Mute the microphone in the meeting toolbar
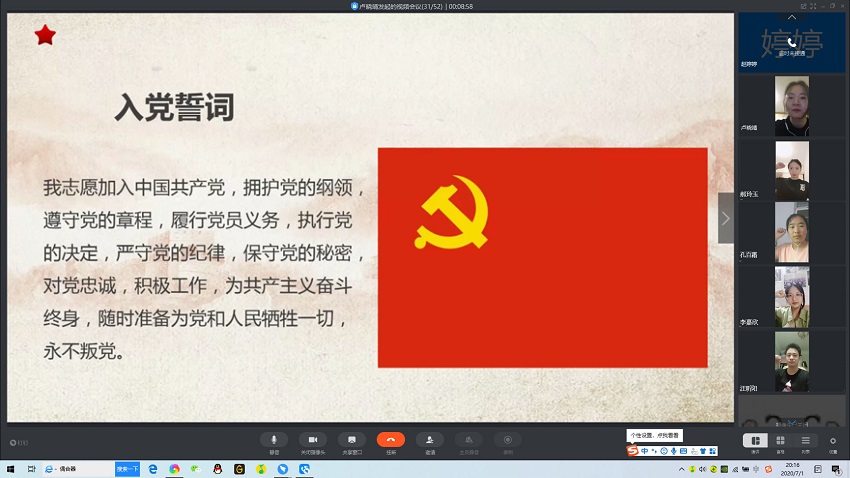This screenshot has width=850, height=478. click(274, 439)
